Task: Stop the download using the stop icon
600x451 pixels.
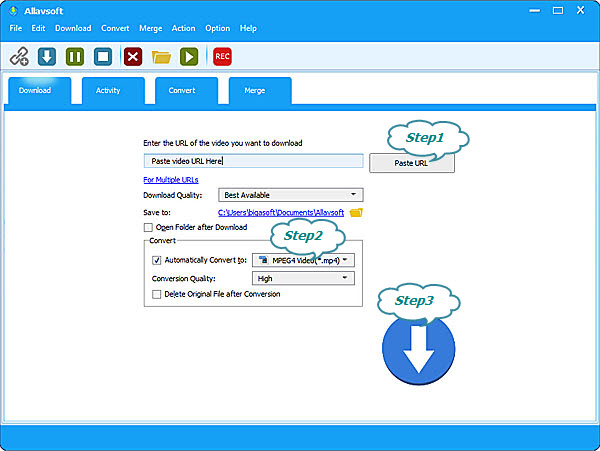Action: click(x=103, y=57)
